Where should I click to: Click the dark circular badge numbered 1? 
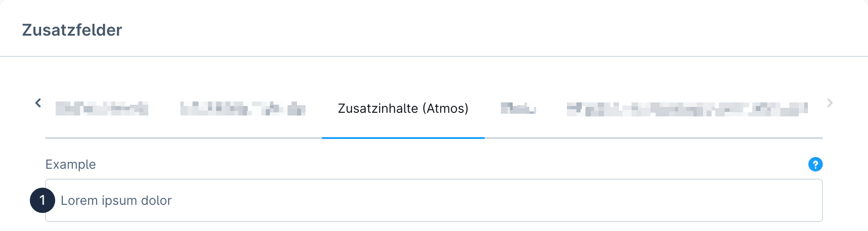click(42, 200)
